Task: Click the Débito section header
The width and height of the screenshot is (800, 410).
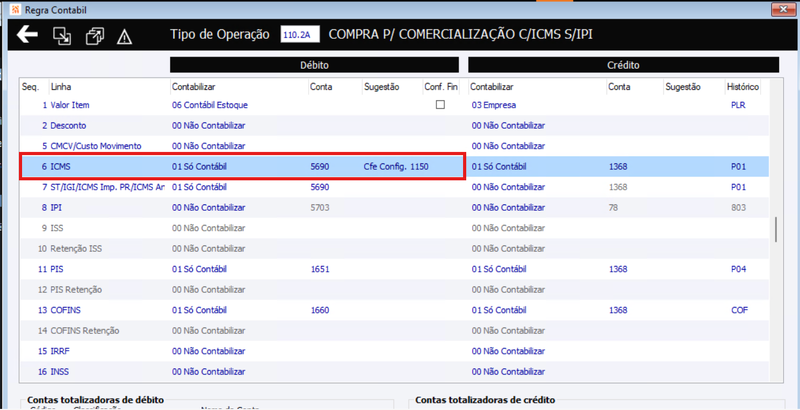Action: tap(314, 65)
